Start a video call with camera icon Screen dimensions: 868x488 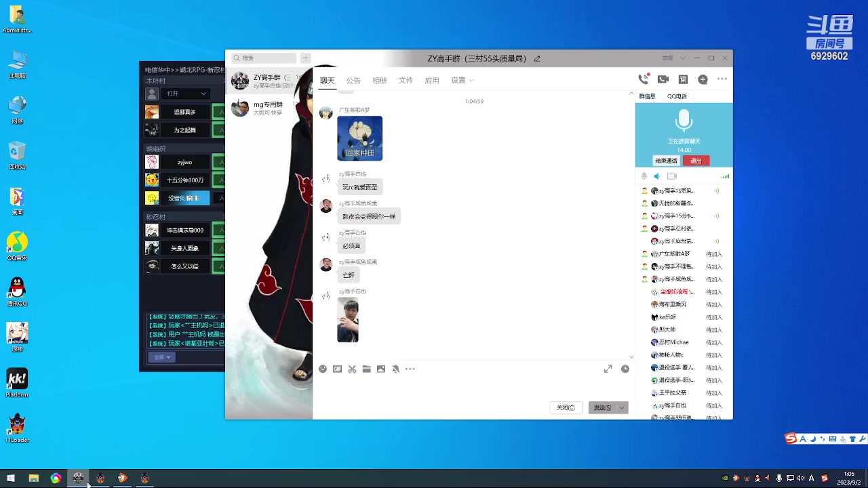click(x=663, y=79)
